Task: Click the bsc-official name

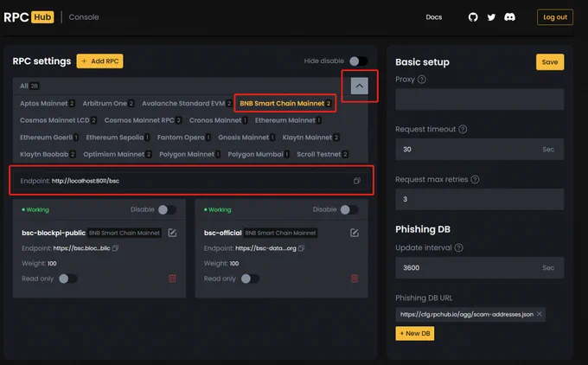Action: pyautogui.click(x=223, y=233)
